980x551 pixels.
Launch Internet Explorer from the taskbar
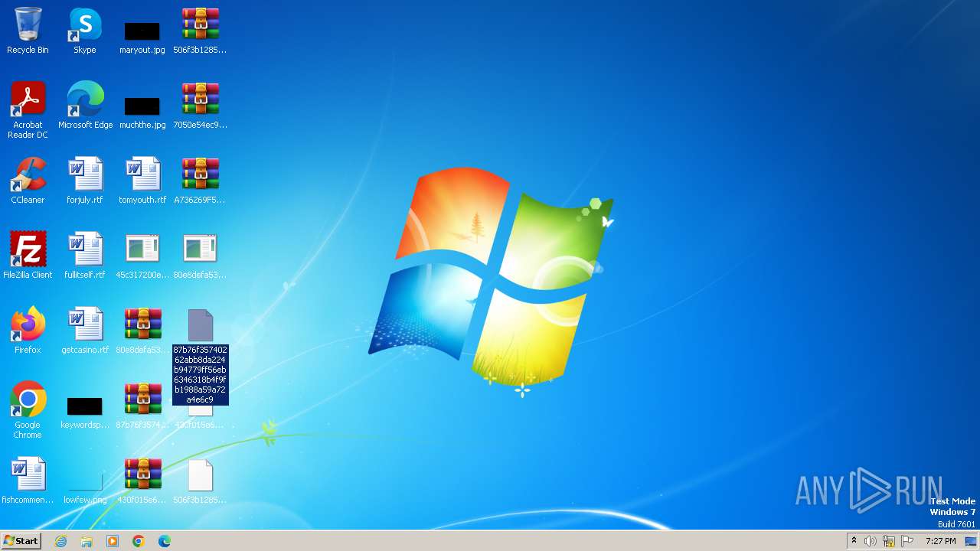point(61,541)
